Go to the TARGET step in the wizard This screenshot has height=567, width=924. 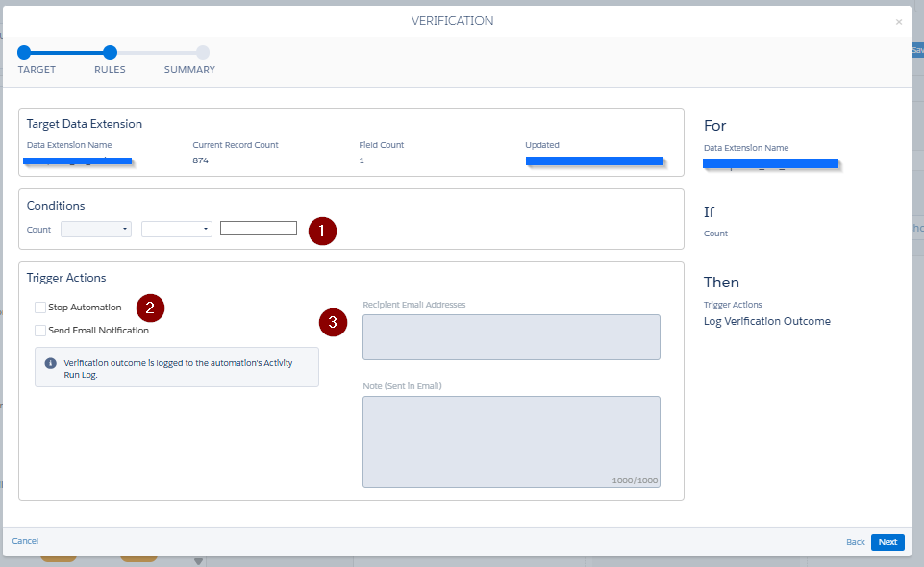click(x=24, y=53)
